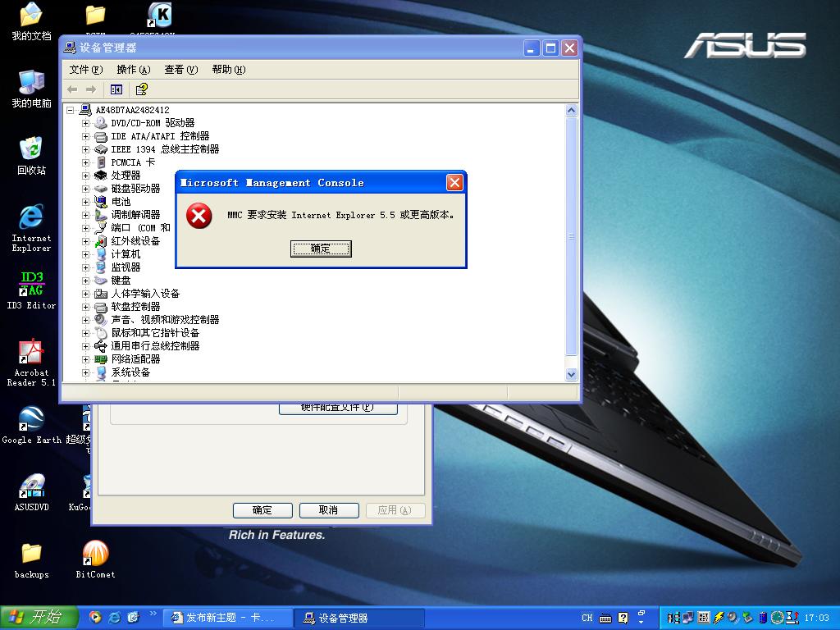Select the 声音、视频和游戏控制器 icon
This screenshot has width=840, height=630.
(101, 320)
